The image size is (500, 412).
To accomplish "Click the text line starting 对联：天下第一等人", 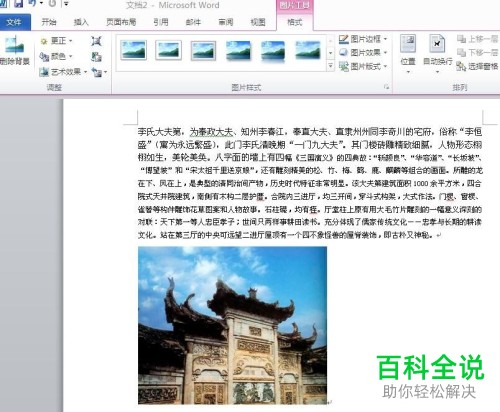I will coord(310,222).
